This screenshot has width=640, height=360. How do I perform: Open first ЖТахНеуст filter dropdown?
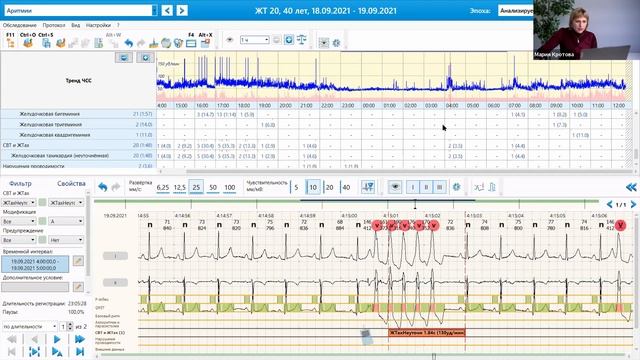[x=19, y=202]
